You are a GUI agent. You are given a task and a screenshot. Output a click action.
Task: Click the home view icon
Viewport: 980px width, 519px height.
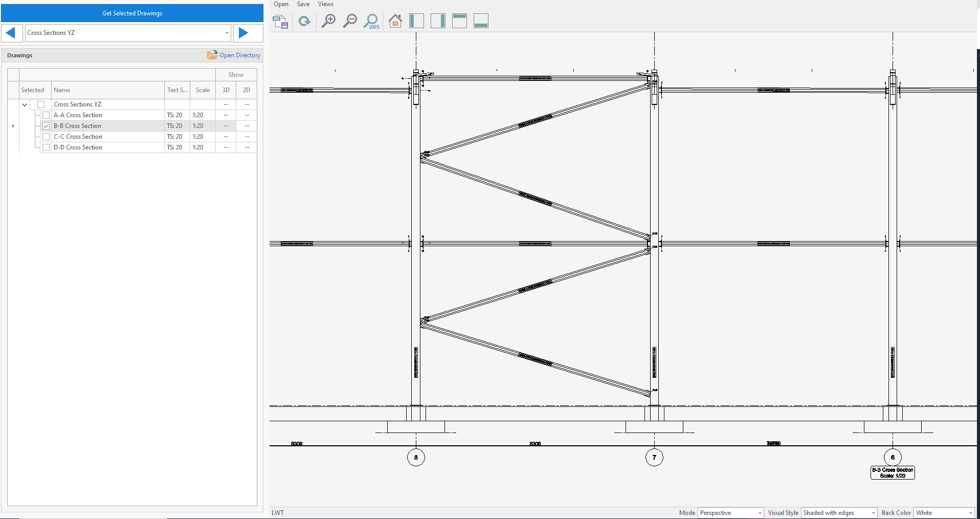coord(395,21)
